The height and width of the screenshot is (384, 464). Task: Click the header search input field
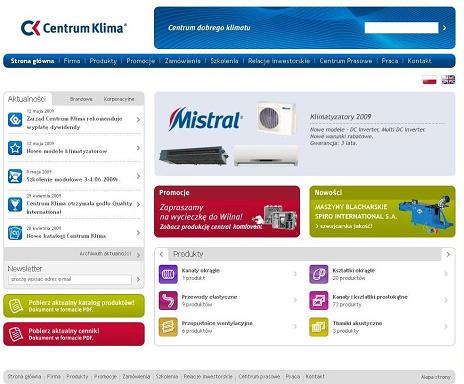coord(401,28)
